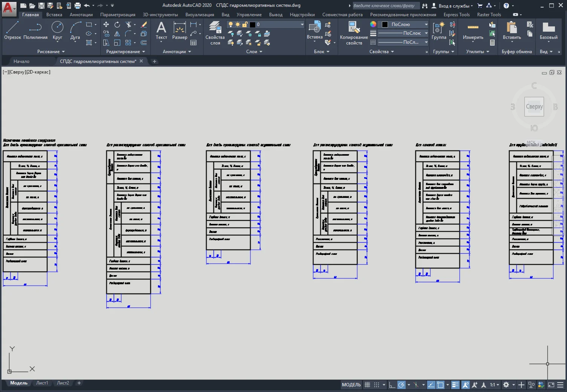Click the Trim scissors icon
The height and width of the screenshot is (392, 567).
pyautogui.click(x=129, y=24)
